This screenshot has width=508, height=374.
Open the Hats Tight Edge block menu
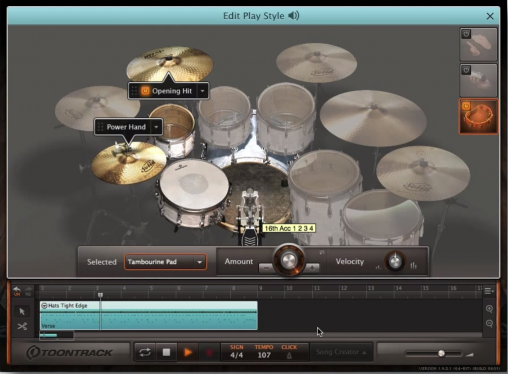click(x=44, y=306)
